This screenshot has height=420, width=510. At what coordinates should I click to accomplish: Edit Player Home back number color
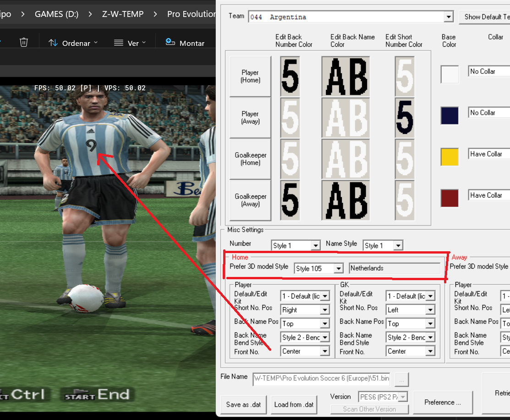tap(290, 77)
